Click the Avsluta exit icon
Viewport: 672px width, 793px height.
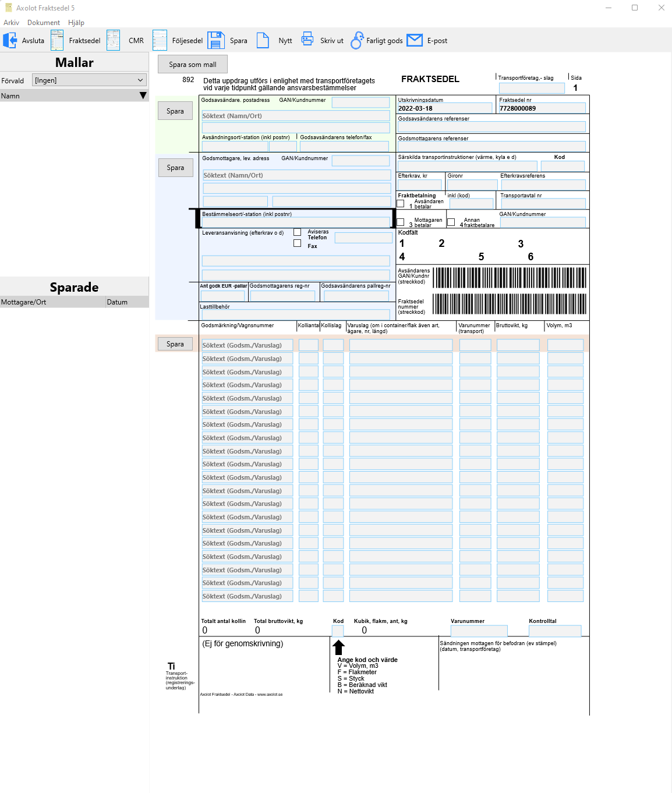click(x=10, y=41)
